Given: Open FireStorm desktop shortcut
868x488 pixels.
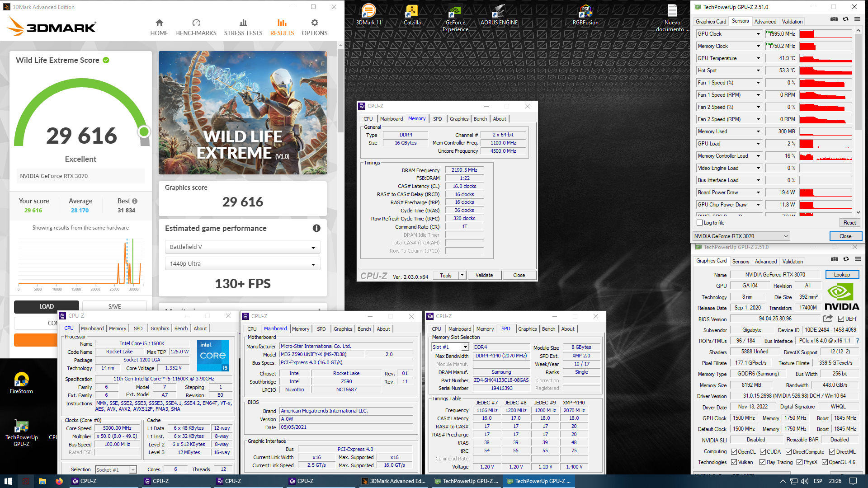Looking at the screenshot, I should coord(21,383).
